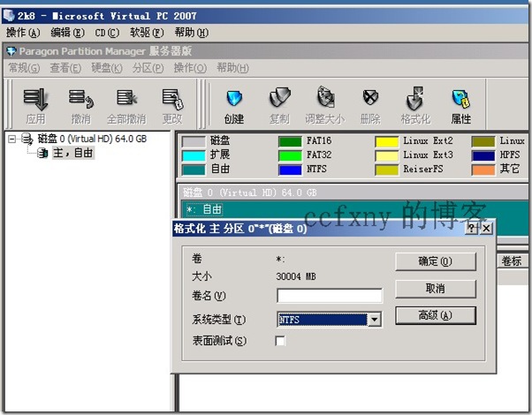Click the gray 磁盘 legend swatch

[x=194, y=141]
